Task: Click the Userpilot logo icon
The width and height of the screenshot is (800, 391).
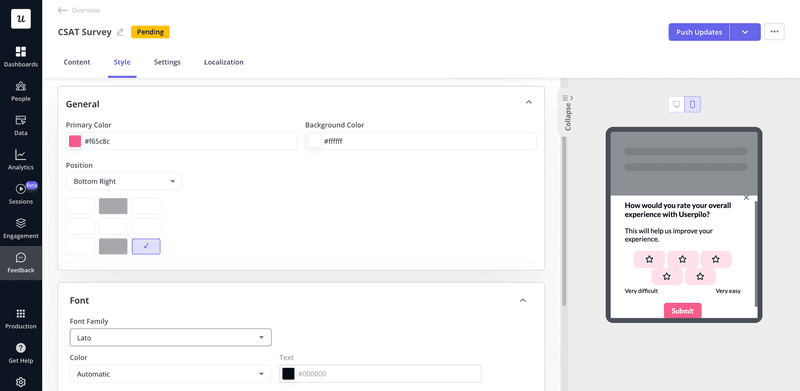Action: 21,19
